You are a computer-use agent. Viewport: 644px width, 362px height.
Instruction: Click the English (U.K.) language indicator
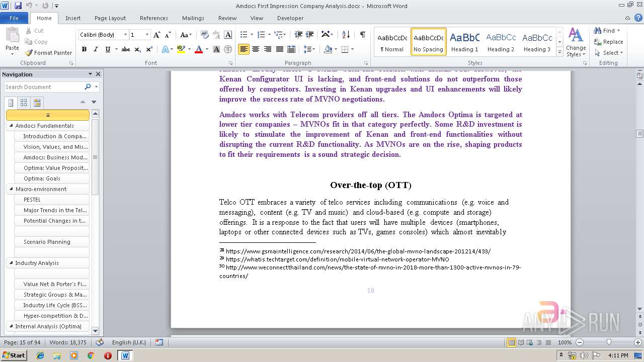[129, 342]
